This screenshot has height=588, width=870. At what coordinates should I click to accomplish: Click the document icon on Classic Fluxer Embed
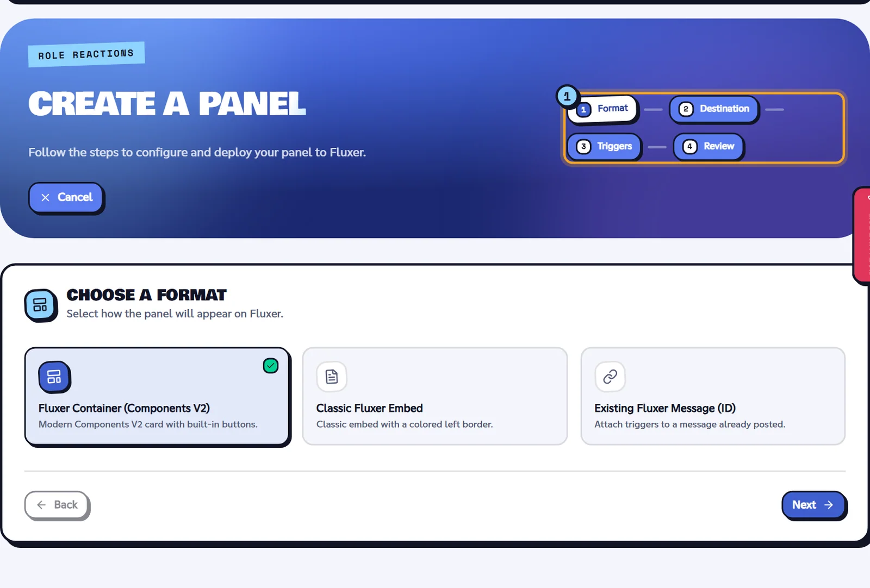pyautogui.click(x=332, y=377)
